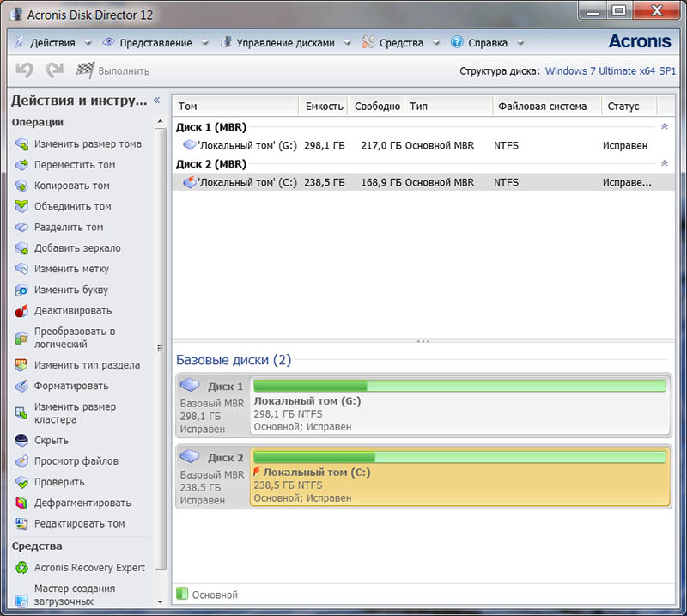Click the Move volume icon (Переместить том)
This screenshot has height=616, width=687.
pos(21,165)
